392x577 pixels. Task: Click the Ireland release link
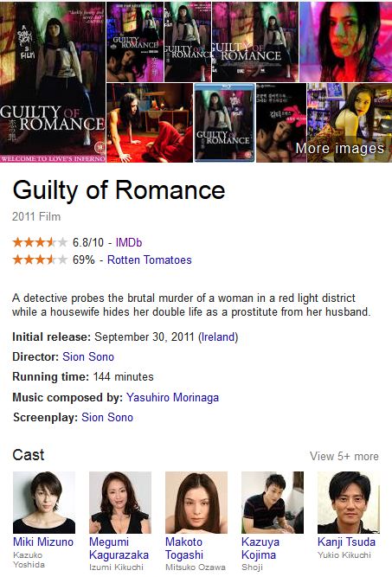click(218, 337)
